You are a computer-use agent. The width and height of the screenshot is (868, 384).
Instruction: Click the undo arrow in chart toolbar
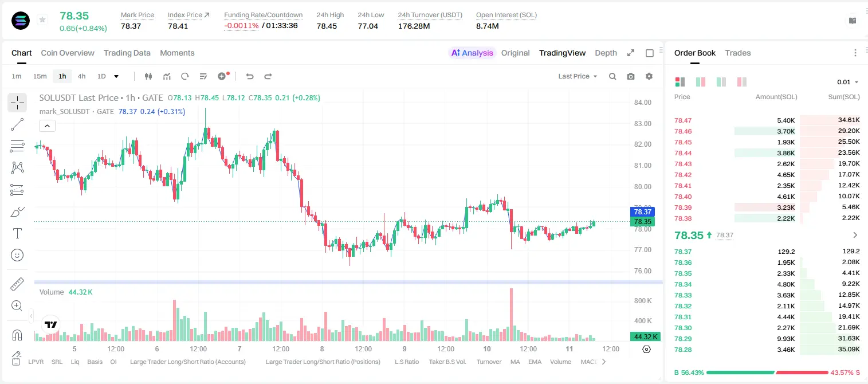point(249,76)
